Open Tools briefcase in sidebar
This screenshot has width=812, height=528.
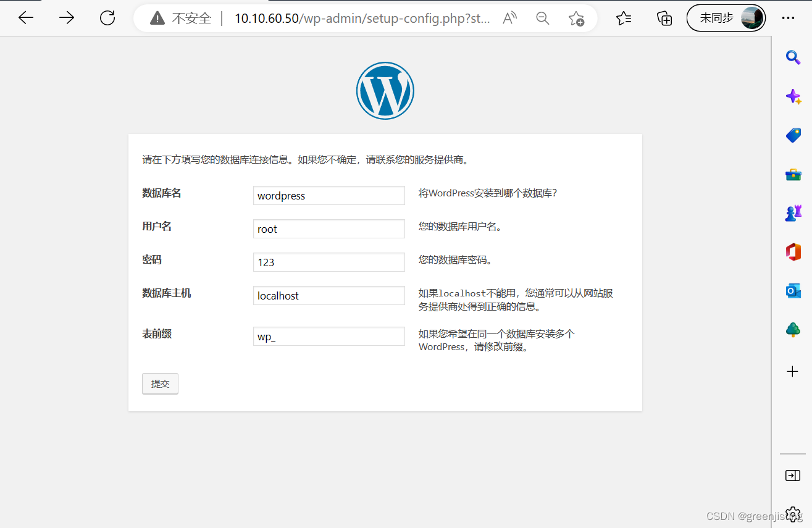coord(793,175)
